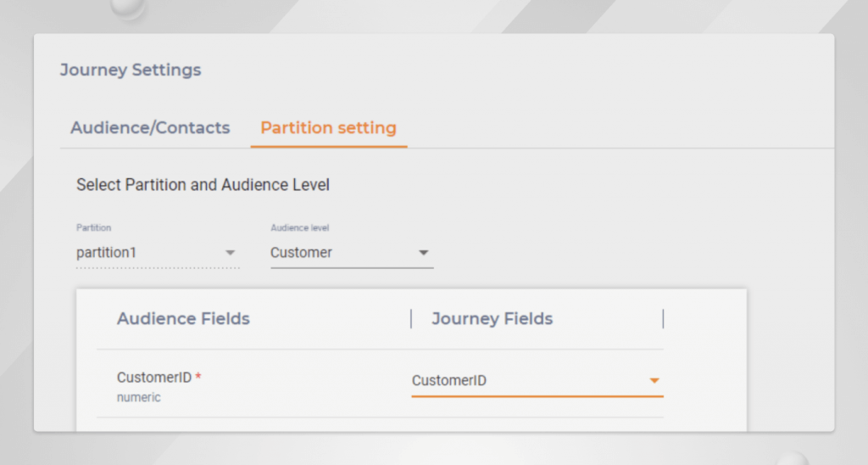Click the Journey Fields column header

click(492, 319)
